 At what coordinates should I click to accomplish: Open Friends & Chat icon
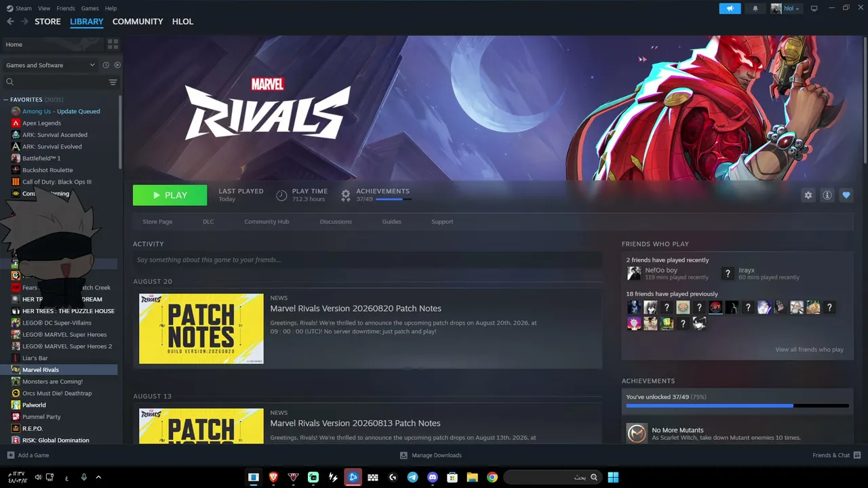click(x=857, y=455)
